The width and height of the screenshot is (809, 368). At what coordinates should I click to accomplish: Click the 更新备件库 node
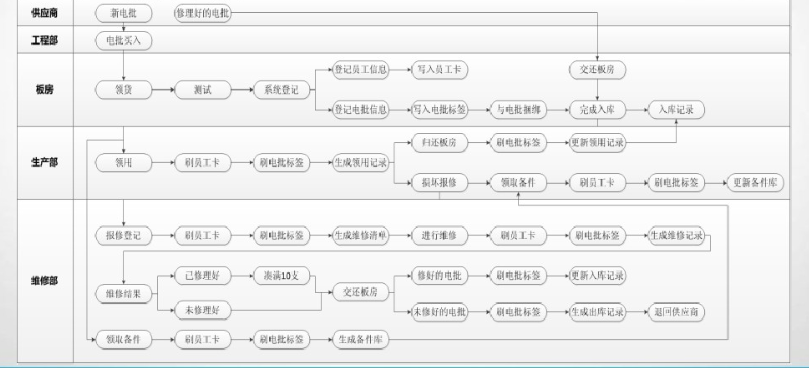point(755,183)
